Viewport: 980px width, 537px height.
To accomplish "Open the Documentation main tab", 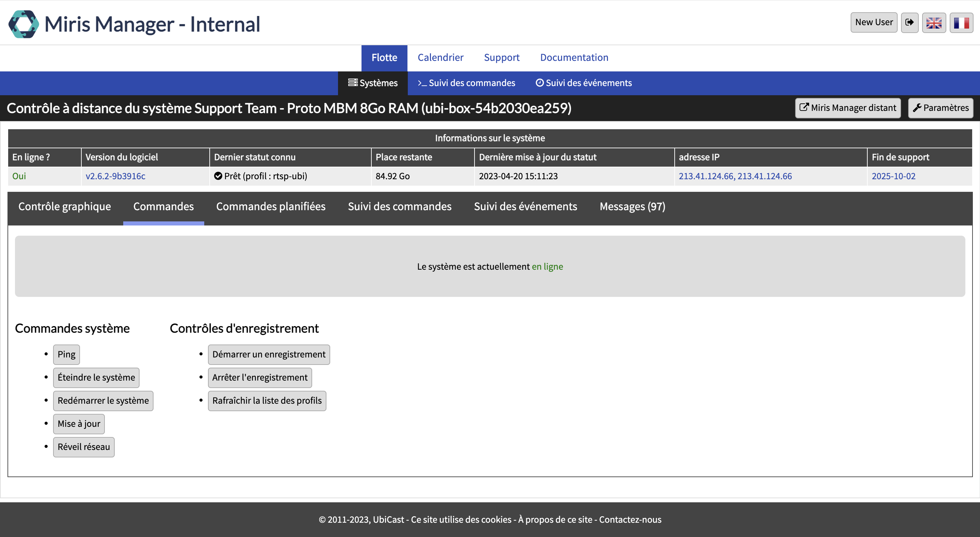I will [574, 58].
